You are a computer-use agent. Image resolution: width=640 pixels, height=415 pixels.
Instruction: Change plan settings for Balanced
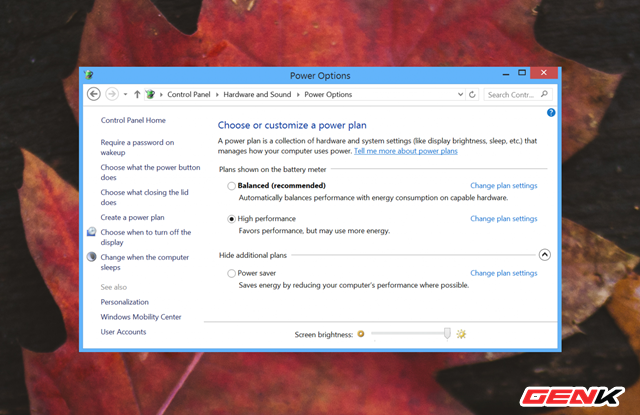[x=504, y=186]
